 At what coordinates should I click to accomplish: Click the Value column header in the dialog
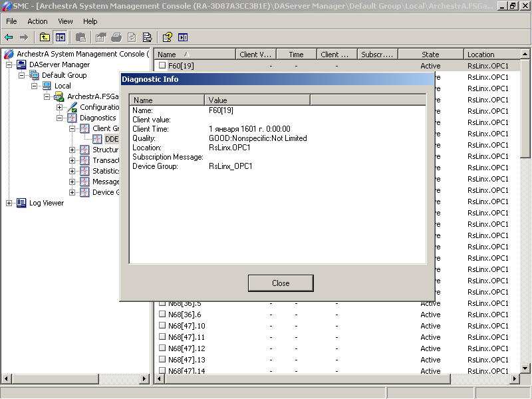[257, 100]
